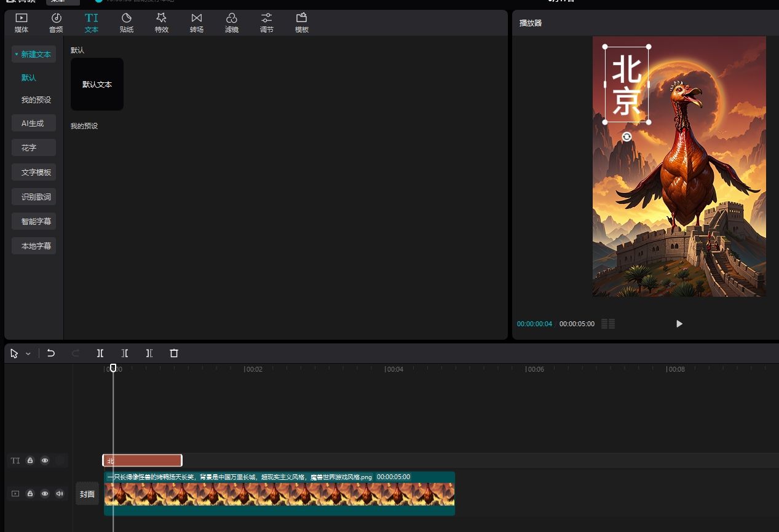
Task: Collapse the 新建文本 section
Action: pyautogui.click(x=34, y=54)
